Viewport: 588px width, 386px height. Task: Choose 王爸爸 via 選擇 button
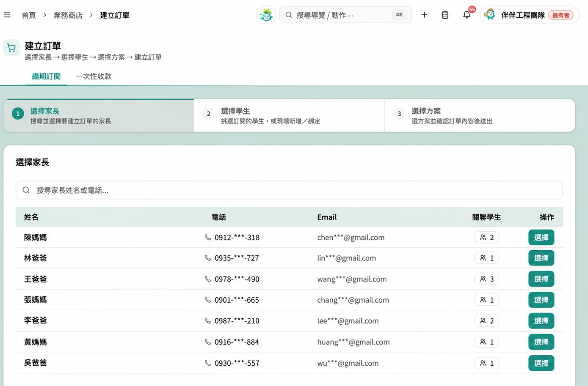point(541,279)
